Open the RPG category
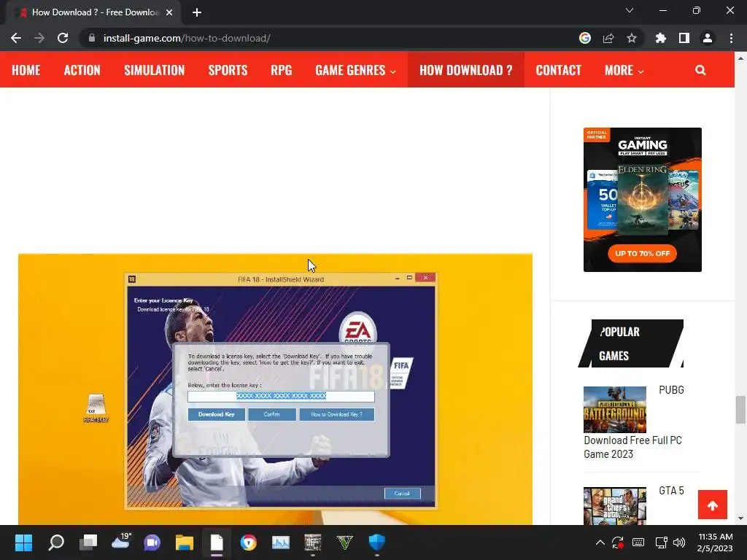The width and height of the screenshot is (747, 560). click(x=281, y=70)
